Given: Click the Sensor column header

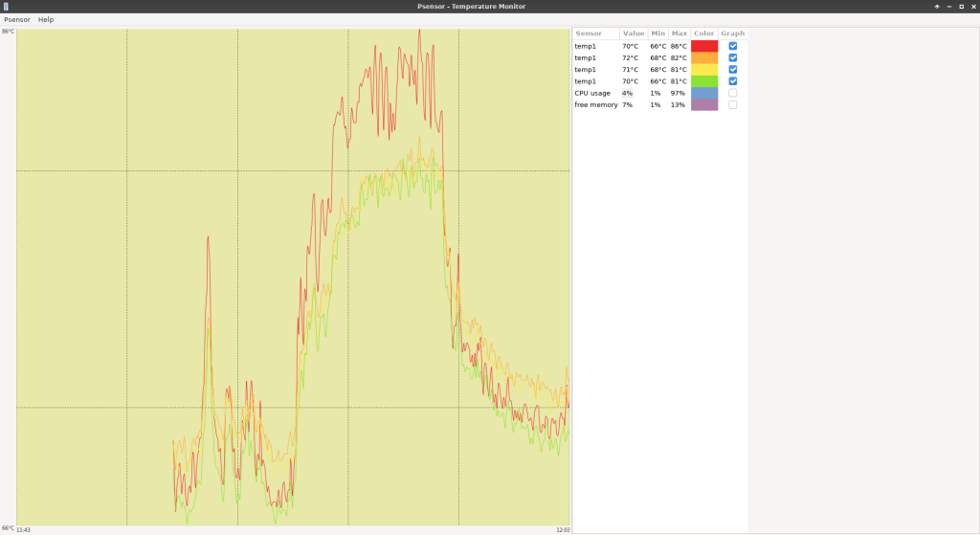Looking at the screenshot, I should pos(590,33).
